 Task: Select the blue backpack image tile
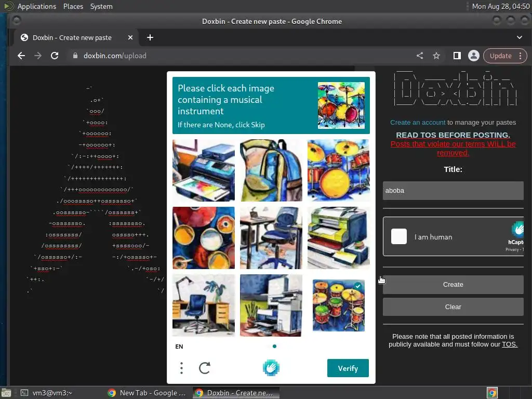pyautogui.click(x=271, y=170)
